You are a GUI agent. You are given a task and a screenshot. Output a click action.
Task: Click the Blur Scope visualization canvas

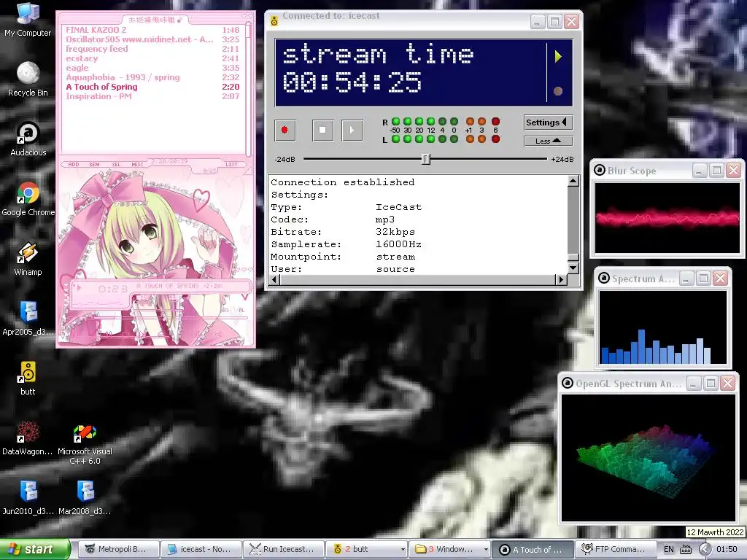pyautogui.click(x=667, y=218)
